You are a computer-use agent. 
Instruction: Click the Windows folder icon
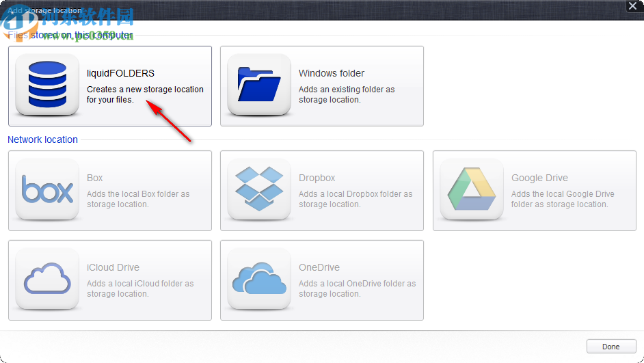(x=259, y=85)
